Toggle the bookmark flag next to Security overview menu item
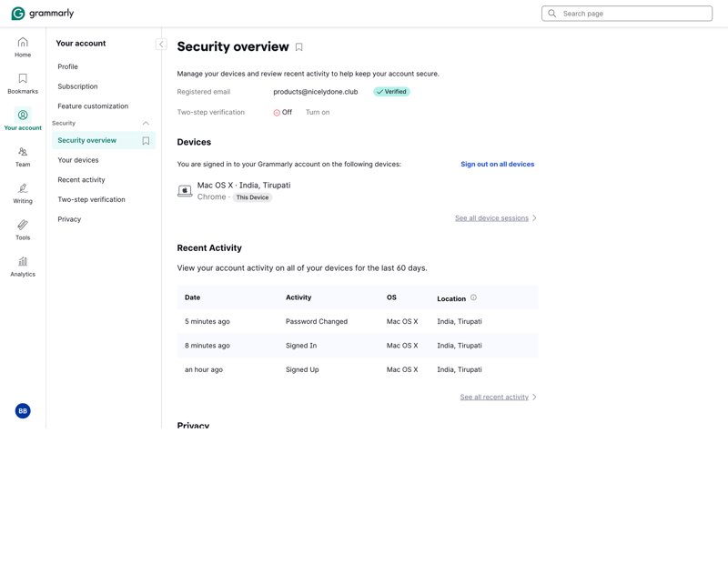 146,141
